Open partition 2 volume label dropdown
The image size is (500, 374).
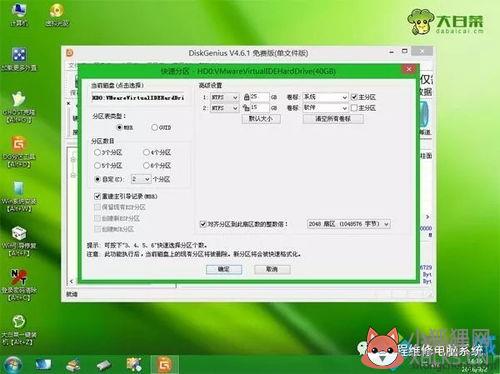pos(325,108)
